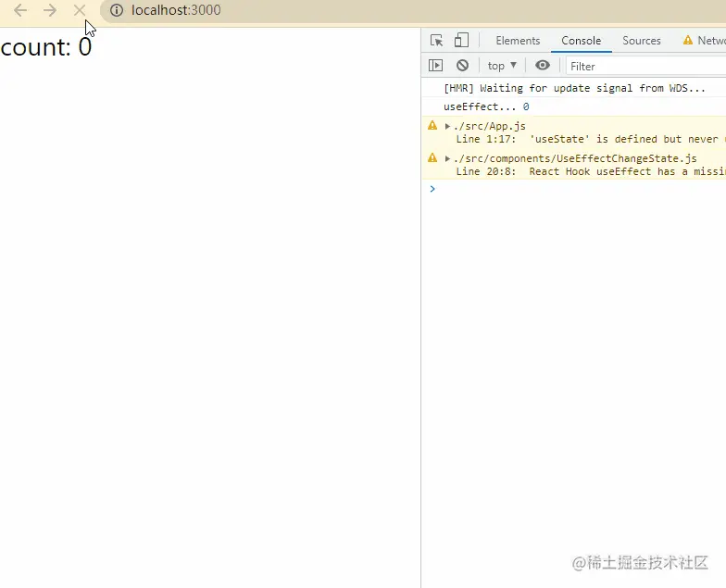Select the Console tab
Image resolution: width=726 pixels, height=588 pixels.
pos(582,41)
